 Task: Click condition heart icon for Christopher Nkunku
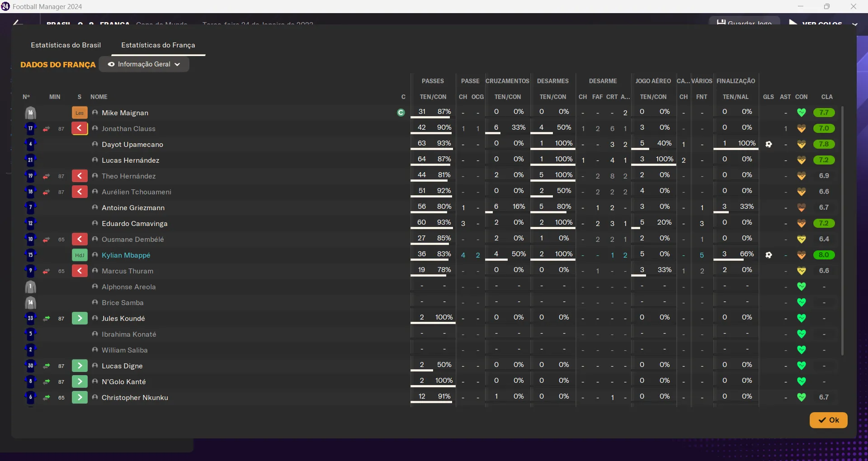pyautogui.click(x=802, y=397)
